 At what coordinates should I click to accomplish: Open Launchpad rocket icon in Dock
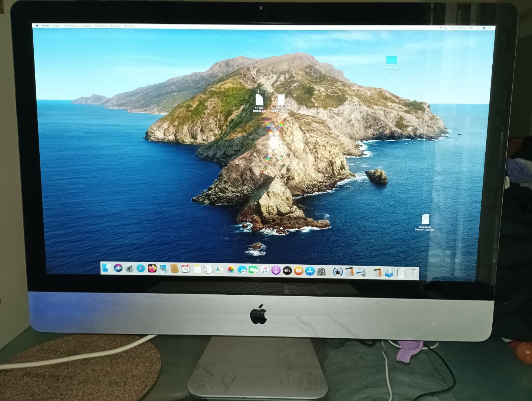[129, 268]
